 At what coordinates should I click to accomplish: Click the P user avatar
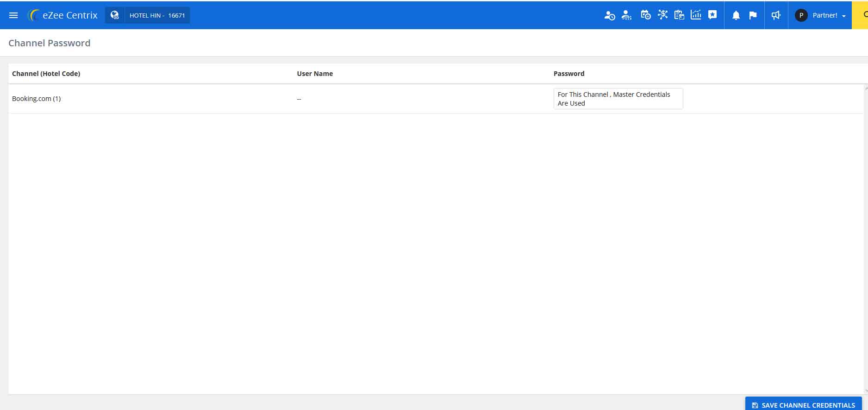[x=801, y=15]
